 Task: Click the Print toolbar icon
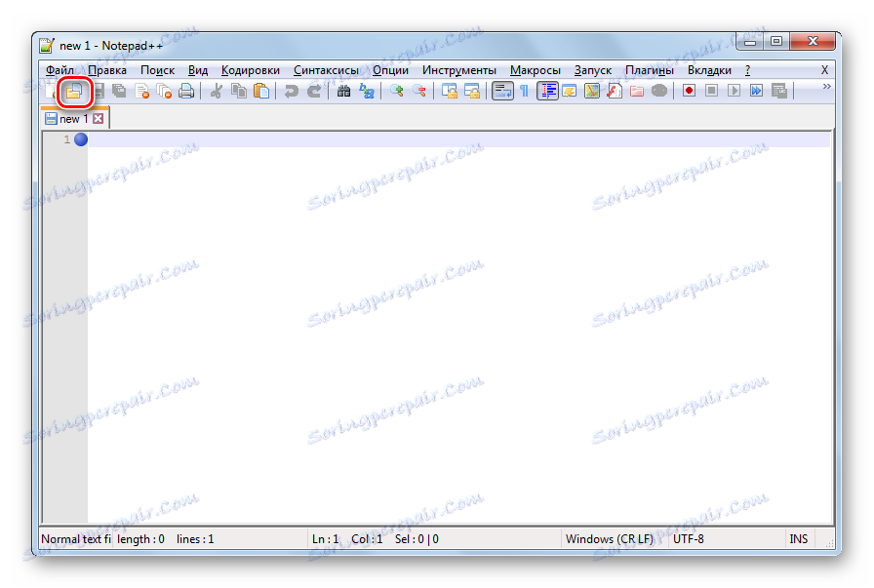point(186,91)
